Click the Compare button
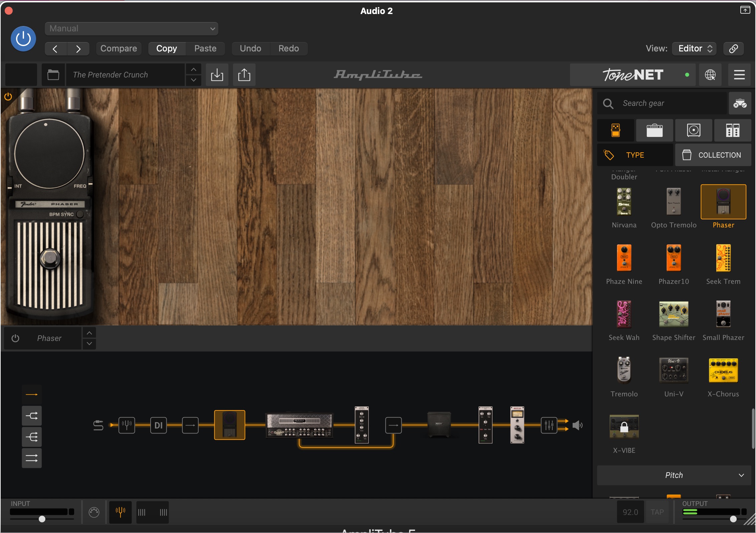The image size is (756, 533). [x=119, y=49]
